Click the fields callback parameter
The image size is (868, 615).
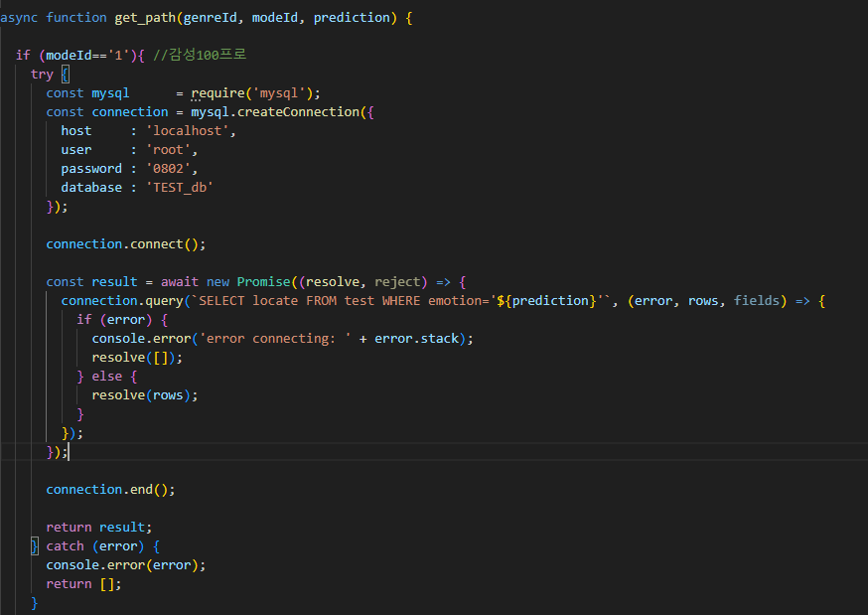coord(756,301)
